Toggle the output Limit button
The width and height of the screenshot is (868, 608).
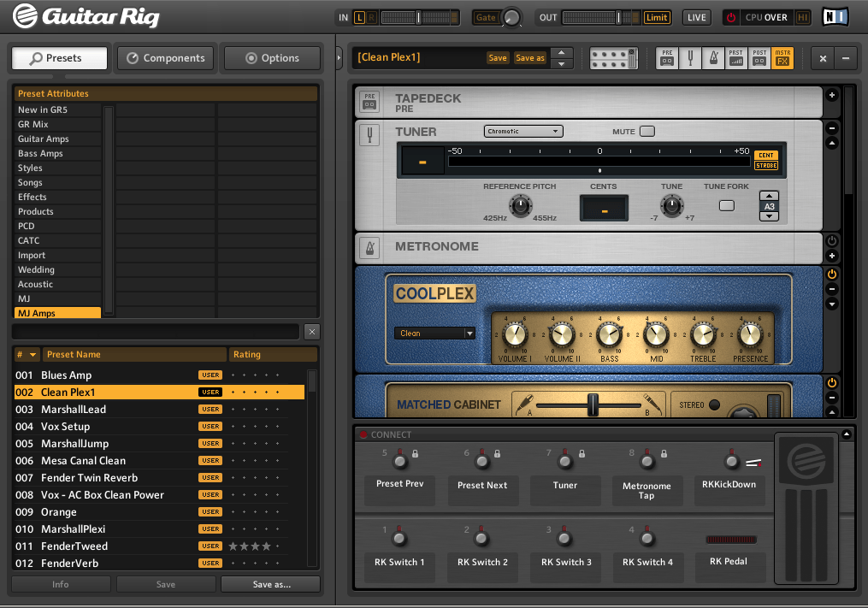(657, 18)
